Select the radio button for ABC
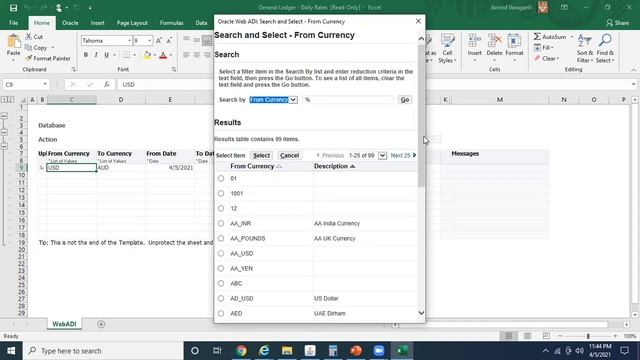640x360 pixels. [221, 283]
